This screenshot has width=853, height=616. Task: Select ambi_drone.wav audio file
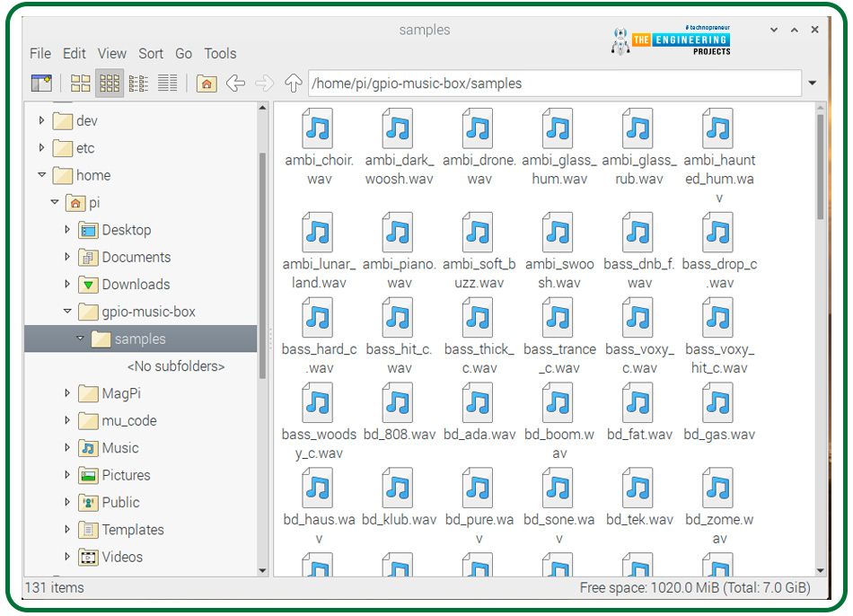pyautogui.click(x=479, y=147)
